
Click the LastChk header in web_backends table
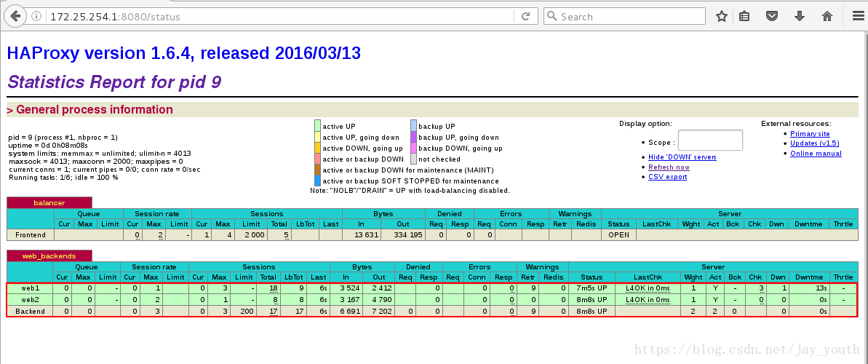point(648,277)
